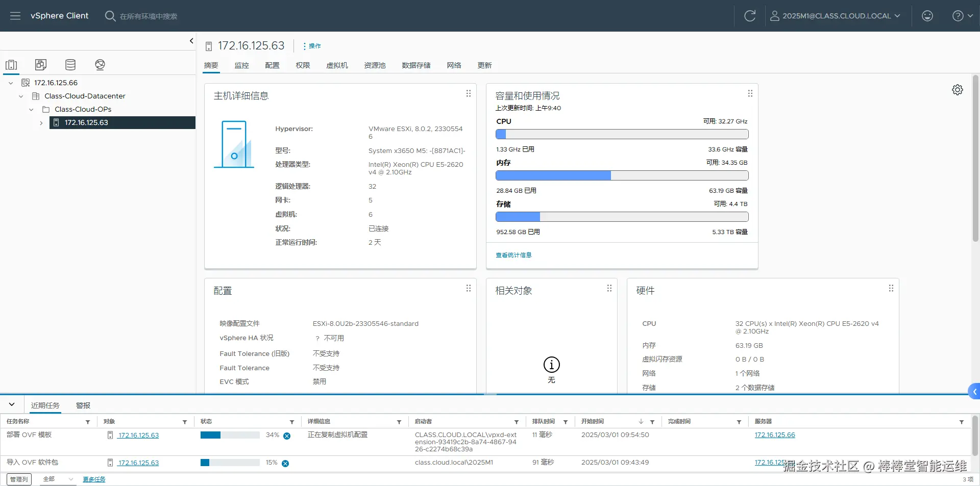Filter the 排队时间 column
The width and height of the screenshot is (980, 486).
[566, 422]
